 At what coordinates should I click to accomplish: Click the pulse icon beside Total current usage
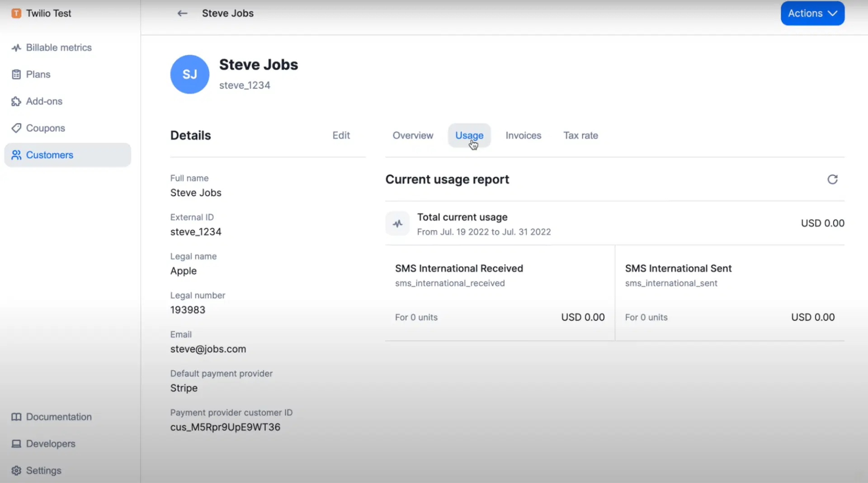coord(397,224)
